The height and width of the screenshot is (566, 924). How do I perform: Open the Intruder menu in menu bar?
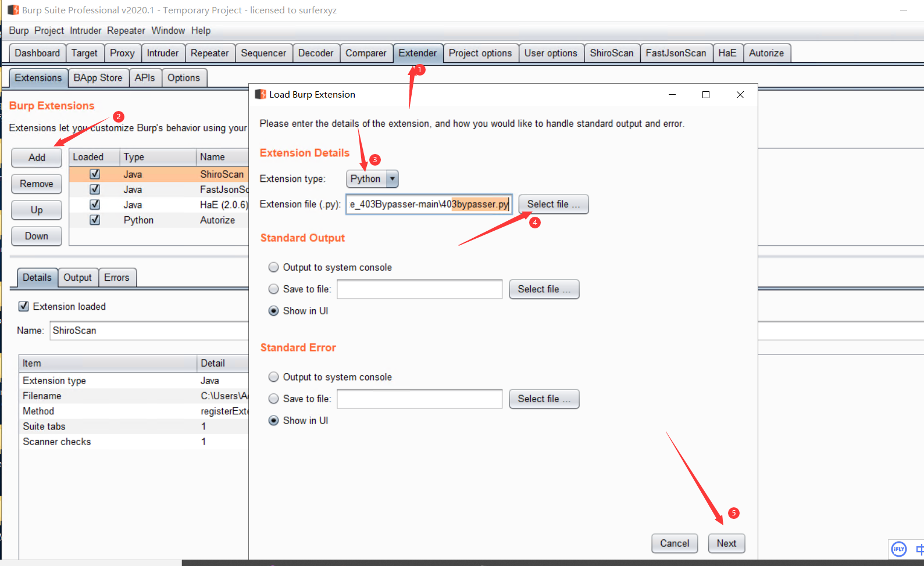click(85, 30)
